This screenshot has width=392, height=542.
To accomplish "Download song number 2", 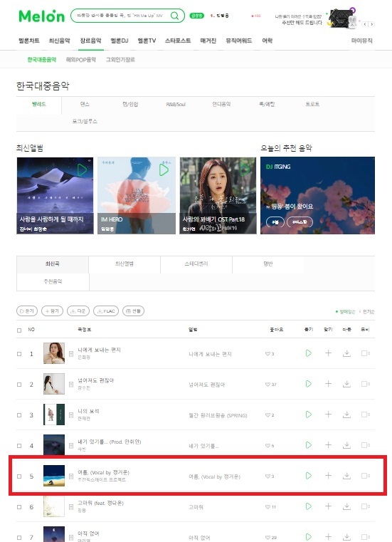I will coord(346,384).
